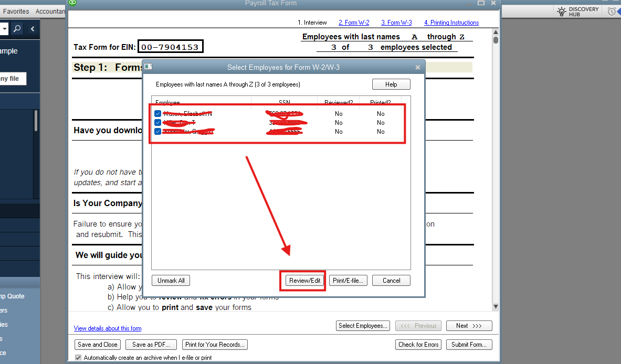Click the Submit Form... button
Viewport: 621px width, 364px height.
pos(469,345)
